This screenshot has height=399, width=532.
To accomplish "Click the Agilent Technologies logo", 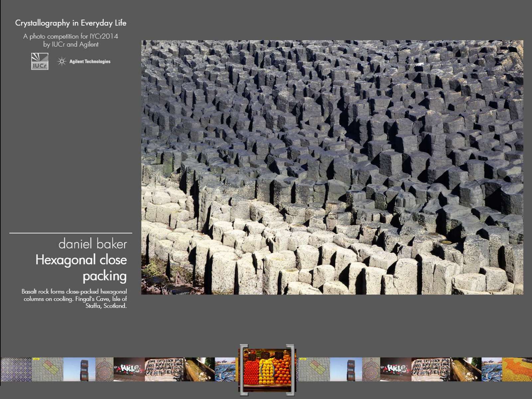I will [x=84, y=62].
